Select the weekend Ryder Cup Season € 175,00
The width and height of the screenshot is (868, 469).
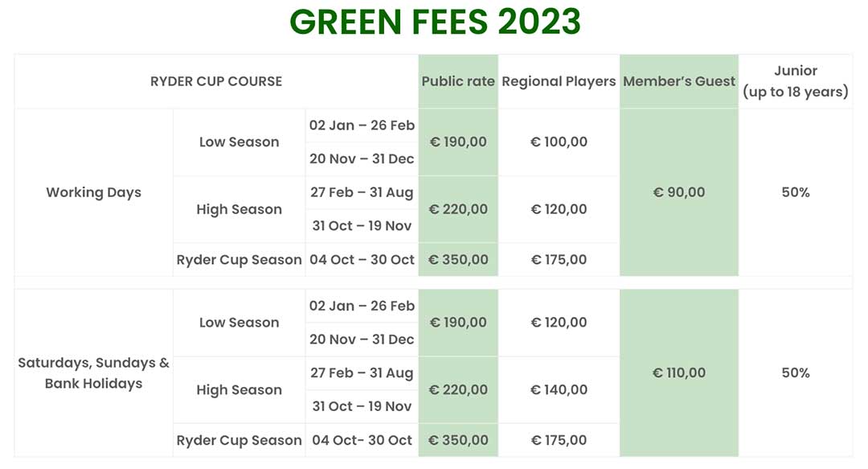coord(559,441)
